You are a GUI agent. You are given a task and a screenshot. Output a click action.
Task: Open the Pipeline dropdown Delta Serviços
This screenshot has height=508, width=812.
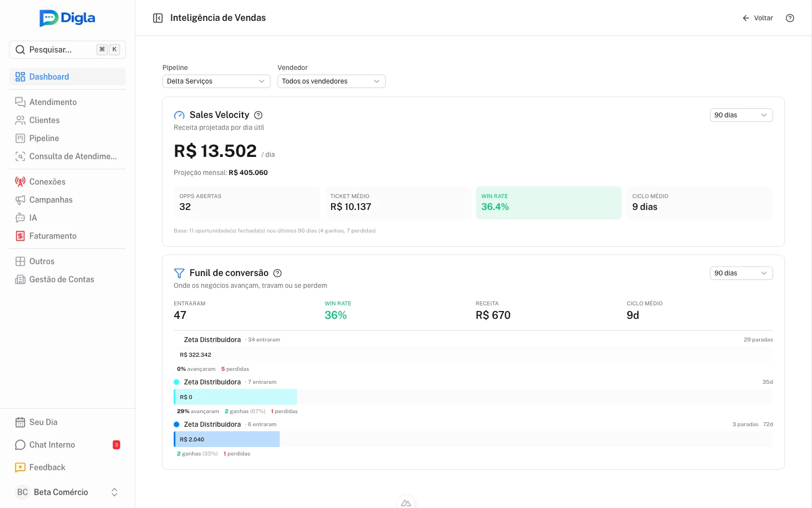[217, 81]
